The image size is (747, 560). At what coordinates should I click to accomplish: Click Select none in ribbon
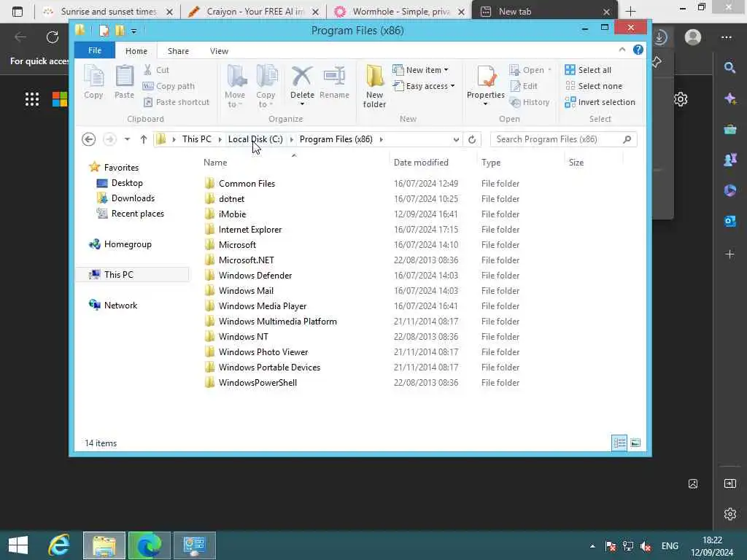point(594,86)
